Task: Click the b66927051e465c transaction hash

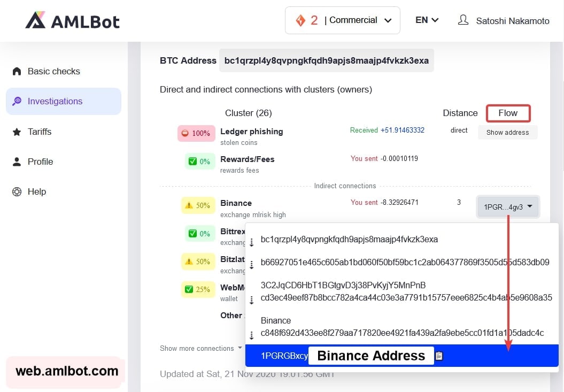Action: tap(405, 262)
